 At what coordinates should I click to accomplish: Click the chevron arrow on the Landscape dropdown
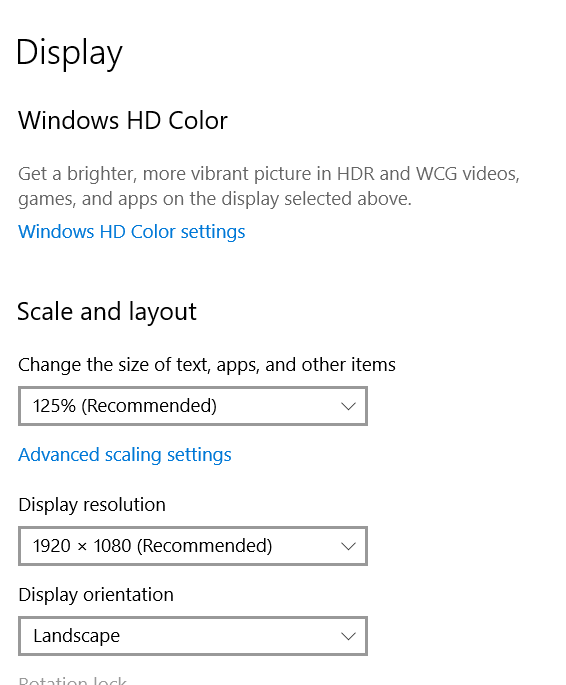coord(348,636)
